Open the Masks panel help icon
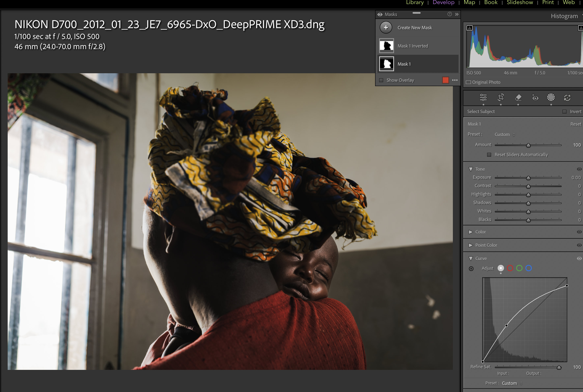This screenshot has height=392, width=583. click(x=450, y=14)
